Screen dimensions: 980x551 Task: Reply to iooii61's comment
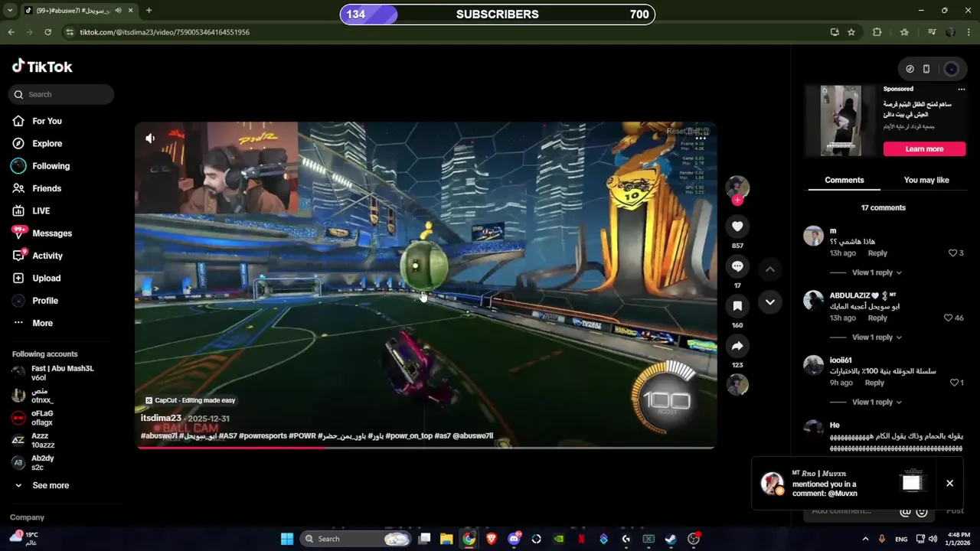tap(874, 383)
